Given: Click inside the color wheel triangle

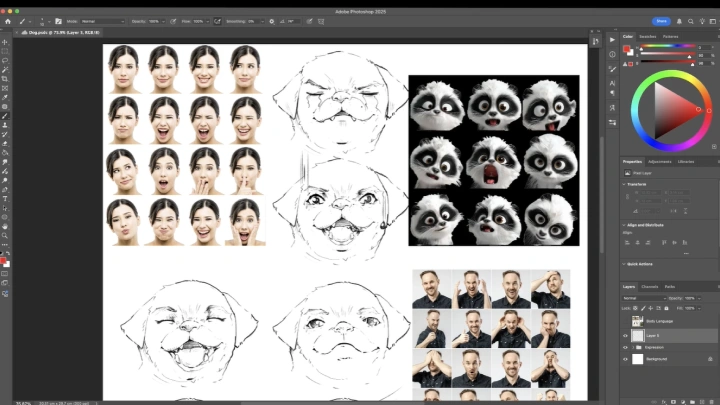Looking at the screenshot, I should 672,110.
